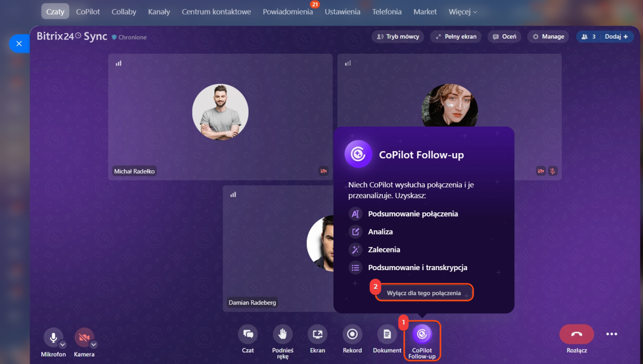Click the Zalecenia text

click(384, 250)
